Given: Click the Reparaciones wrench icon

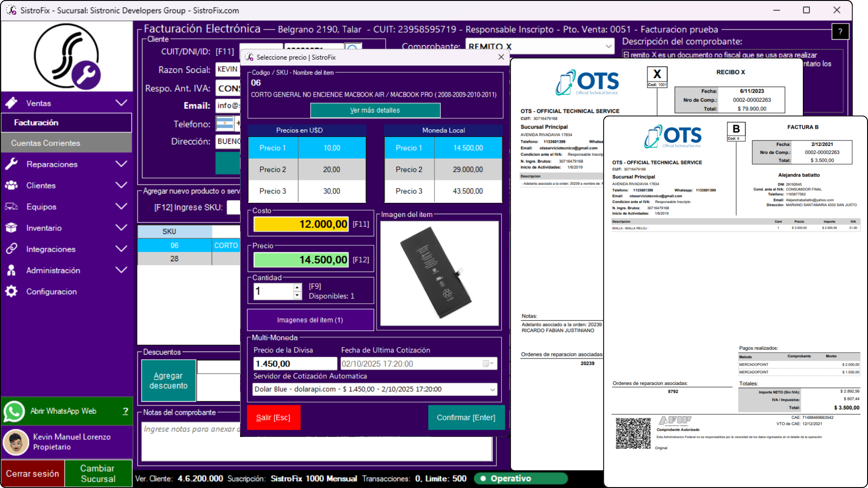Looking at the screenshot, I should click(12, 164).
